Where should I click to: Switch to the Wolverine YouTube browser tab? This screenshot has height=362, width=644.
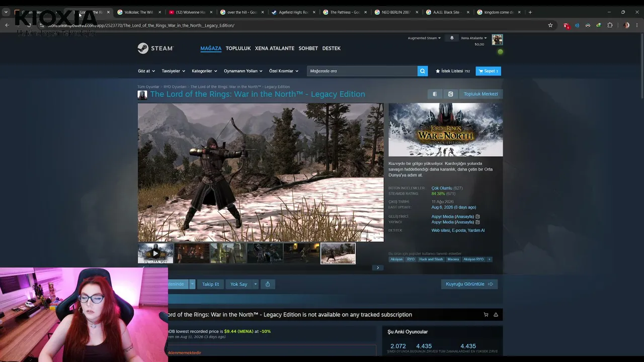point(191,12)
